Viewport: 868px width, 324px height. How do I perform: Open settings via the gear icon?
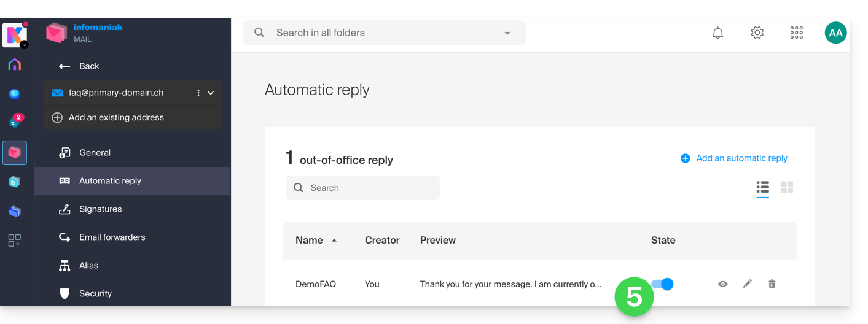757,33
